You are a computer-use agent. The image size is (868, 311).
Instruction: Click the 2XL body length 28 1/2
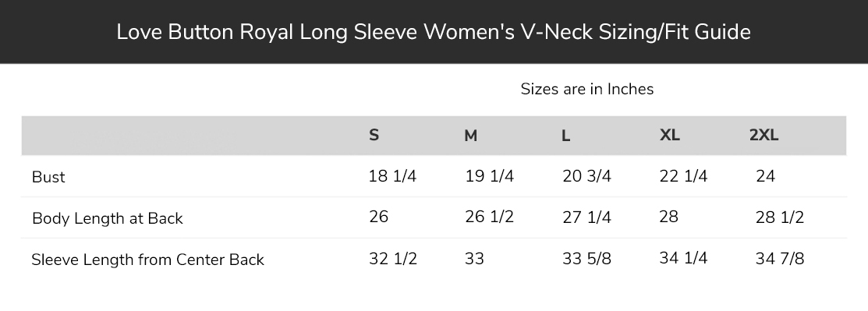pos(779,217)
